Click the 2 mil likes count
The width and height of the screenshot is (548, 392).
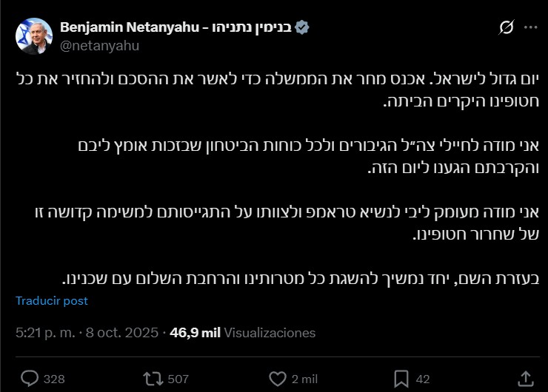[304, 379]
